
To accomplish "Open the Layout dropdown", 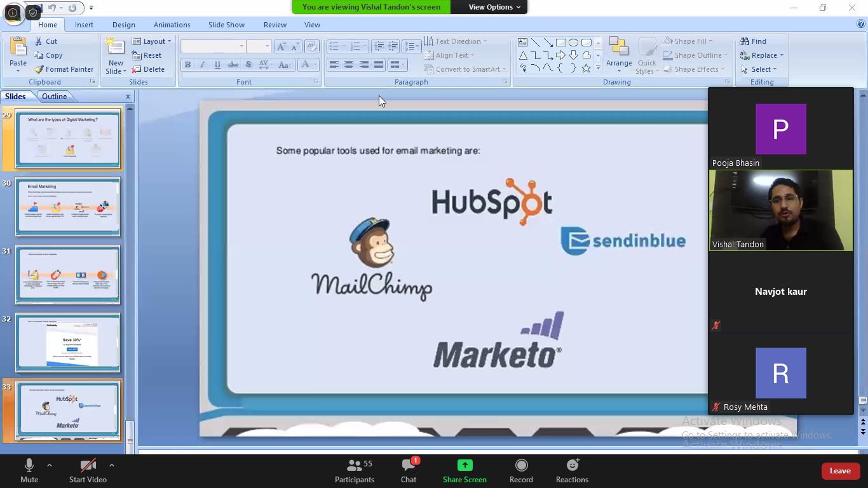I will pyautogui.click(x=152, y=41).
